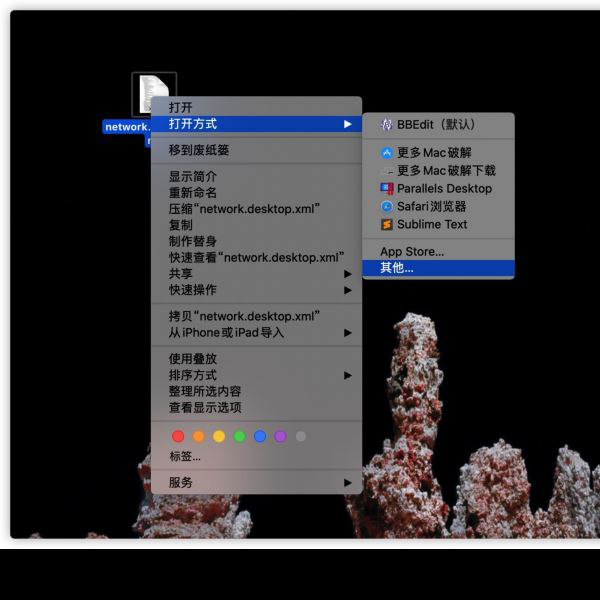Click the blue 更多 Mac 破解 icon
Image resolution: width=600 pixels, height=600 pixels.
tap(387, 153)
